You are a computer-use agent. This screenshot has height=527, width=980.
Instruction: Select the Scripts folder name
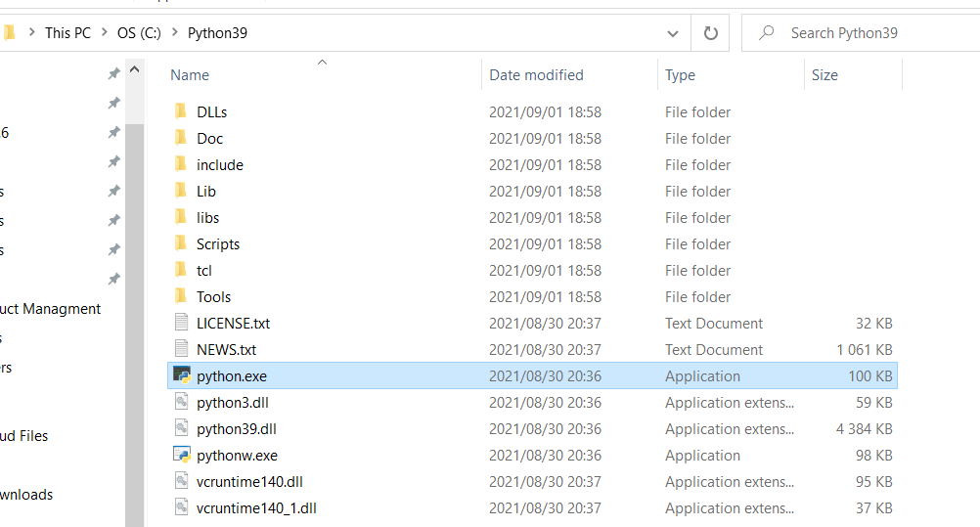(218, 243)
